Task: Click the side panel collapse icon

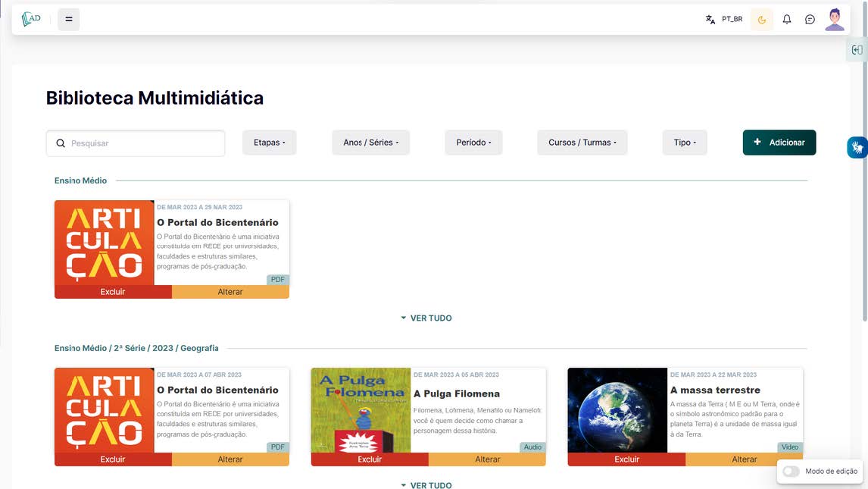Action: tap(857, 50)
